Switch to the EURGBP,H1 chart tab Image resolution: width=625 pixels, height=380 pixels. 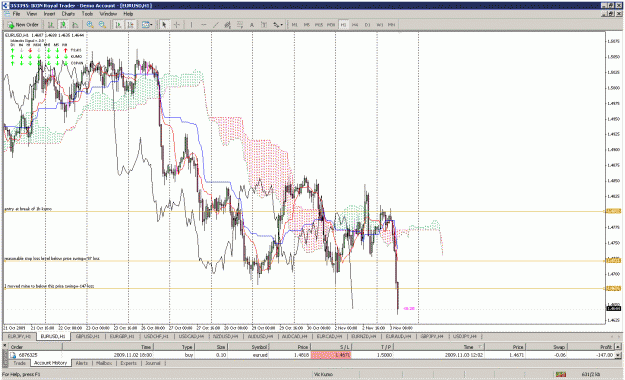122,337
